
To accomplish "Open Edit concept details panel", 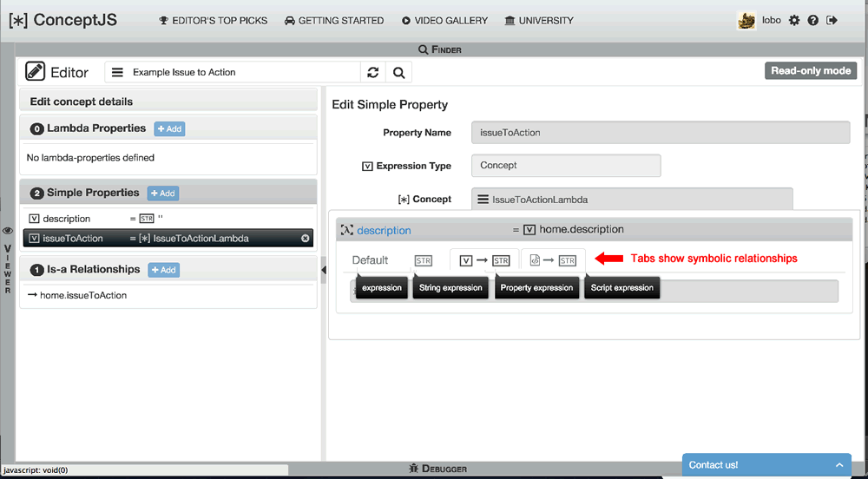I will [168, 102].
